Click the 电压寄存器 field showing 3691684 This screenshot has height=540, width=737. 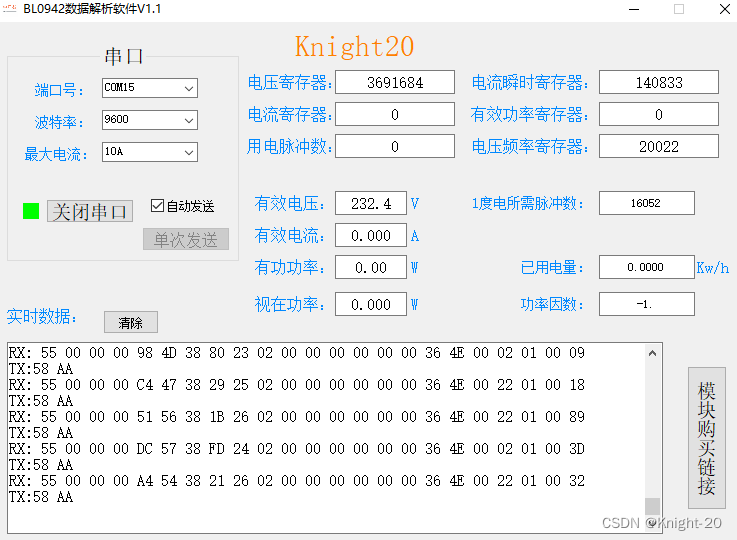pyautogui.click(x=395, y=82)
